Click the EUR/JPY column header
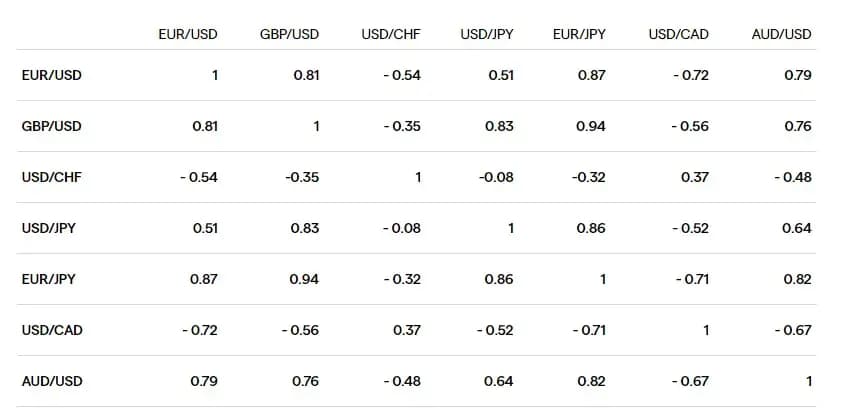The height and width of the screenshot is (408, 854). [579, 34]
